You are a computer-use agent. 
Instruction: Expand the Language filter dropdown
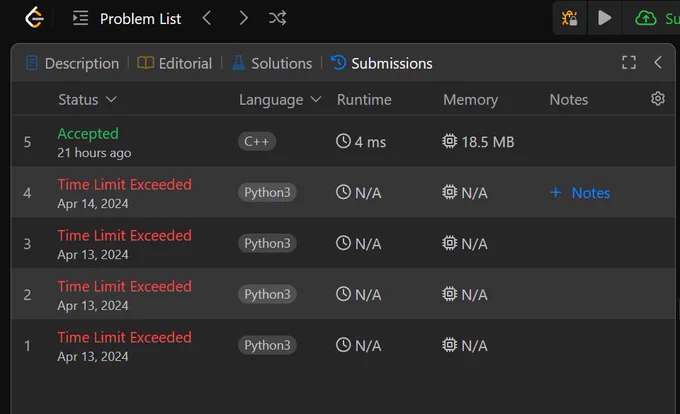coord(280,100)
